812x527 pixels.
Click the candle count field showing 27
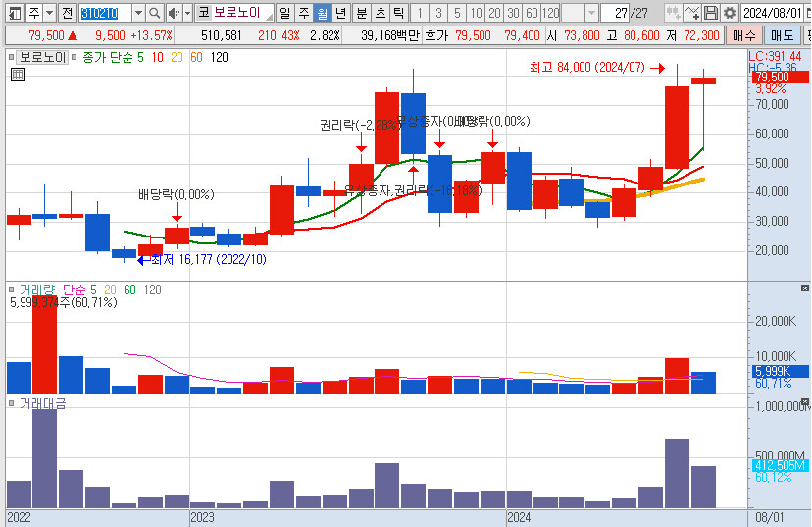point(614,13)
